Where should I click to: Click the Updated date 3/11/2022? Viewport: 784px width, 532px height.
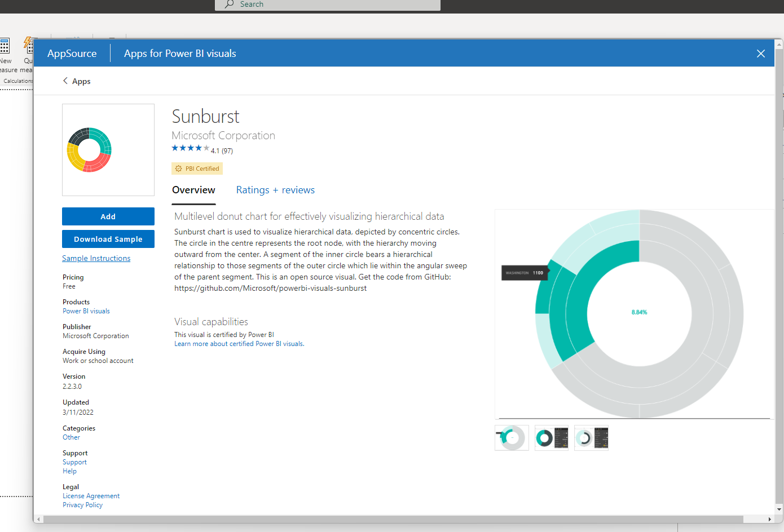(x=78, y=413)
